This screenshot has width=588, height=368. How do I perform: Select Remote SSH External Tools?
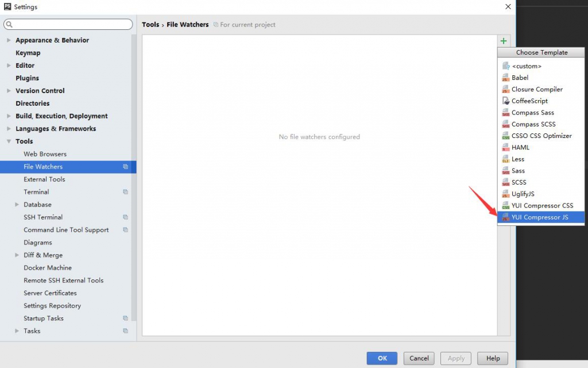pos(63,281)
